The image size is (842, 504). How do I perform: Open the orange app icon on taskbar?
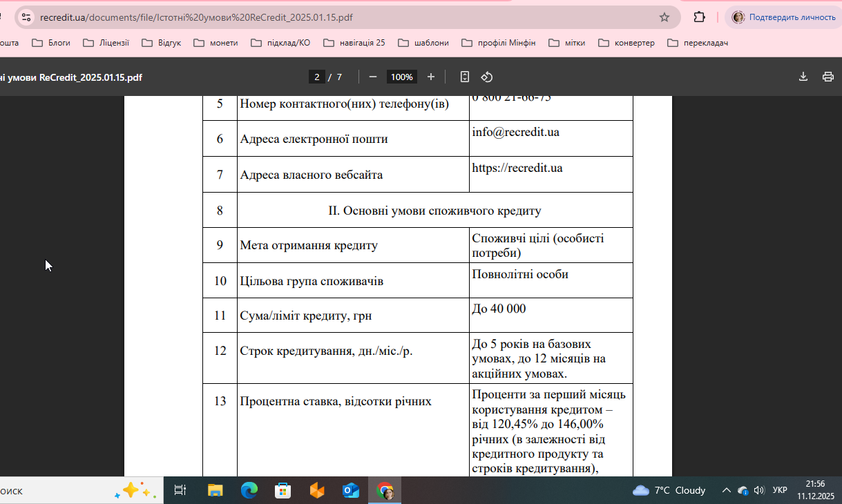click(x=316, y=490)
